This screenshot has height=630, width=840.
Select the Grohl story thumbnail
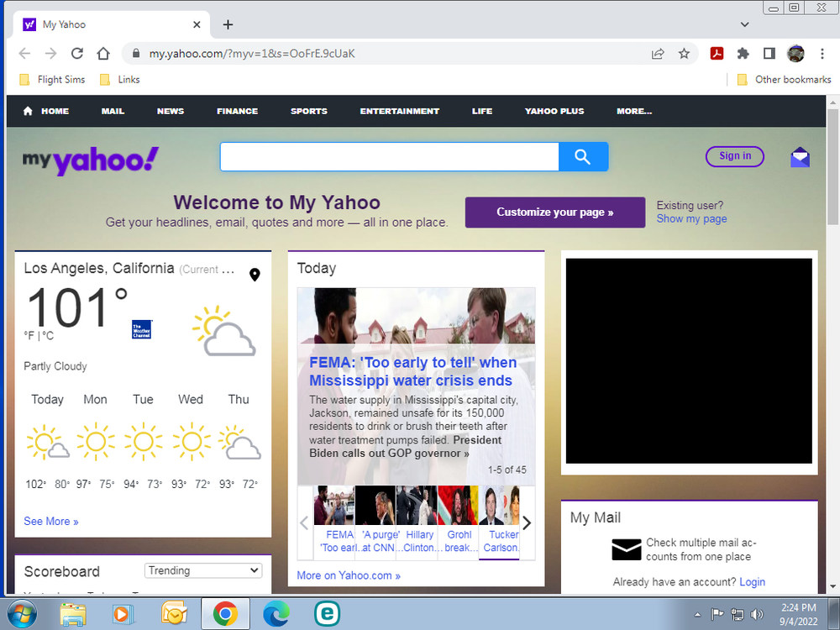tap(459, 522)
